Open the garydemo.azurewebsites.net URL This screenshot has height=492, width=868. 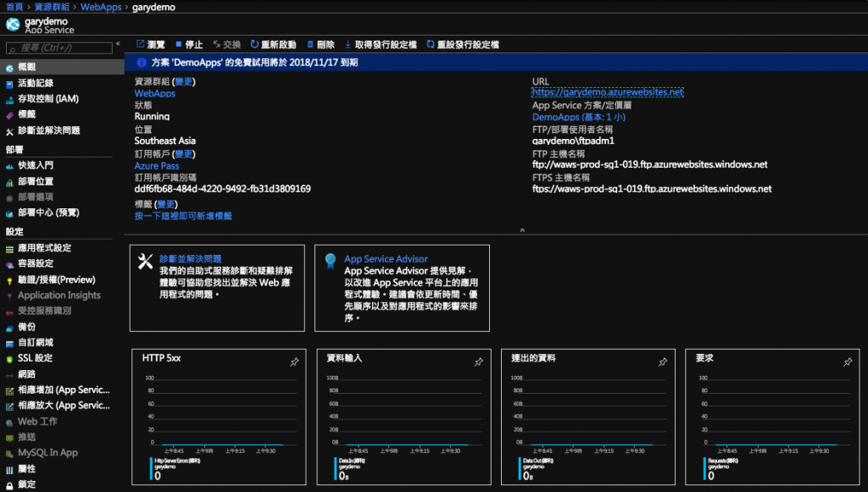pyautogui.click(x=607, y=92)
